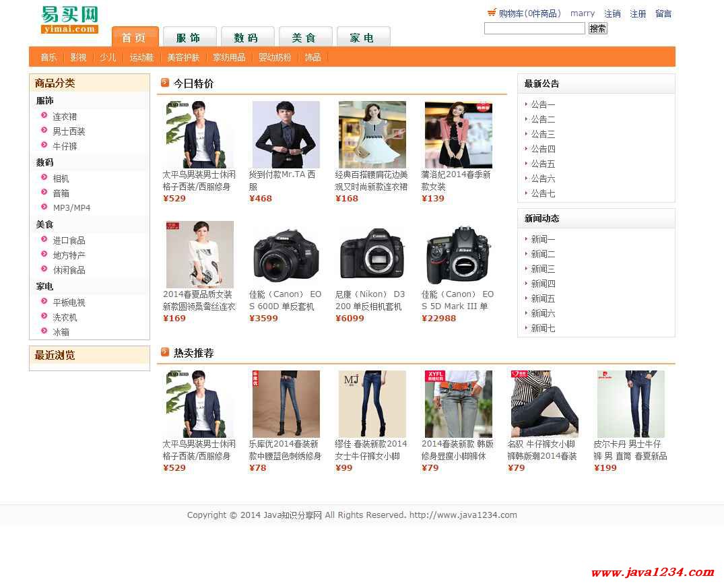Switch to the 服饰 tab
Viewport: 724px width, 588px height.
[x=189, y=38]
